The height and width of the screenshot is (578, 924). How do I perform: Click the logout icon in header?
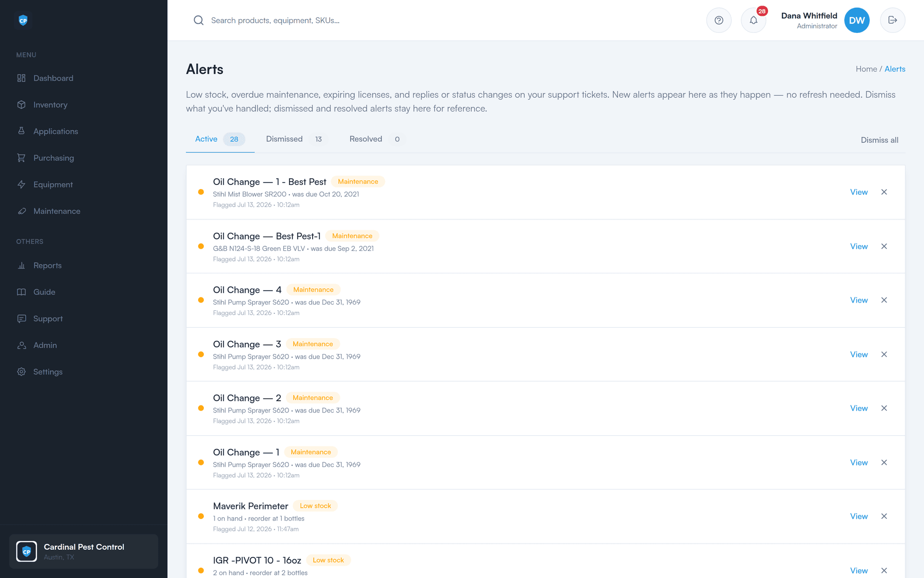point(893,21)
